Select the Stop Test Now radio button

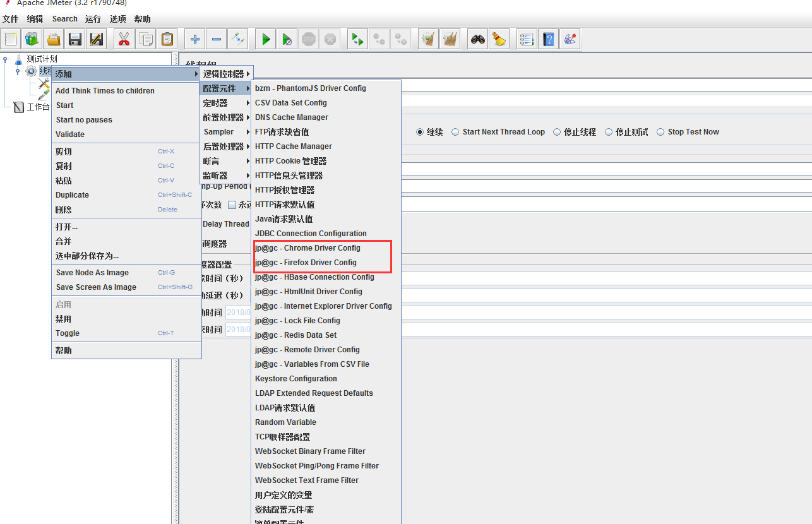pyautogui.click(x=662, y=131)
